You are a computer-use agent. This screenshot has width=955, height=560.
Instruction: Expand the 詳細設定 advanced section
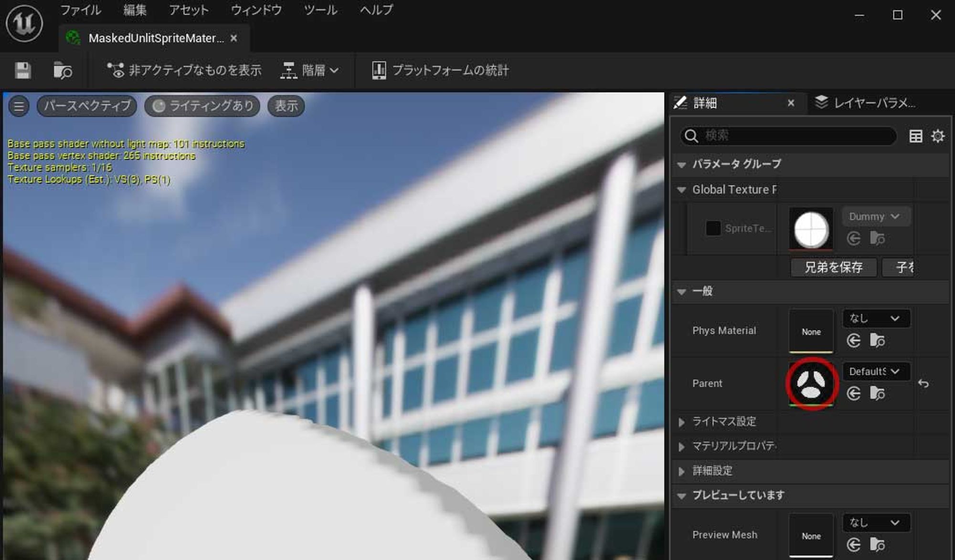(x=681, y=472)
